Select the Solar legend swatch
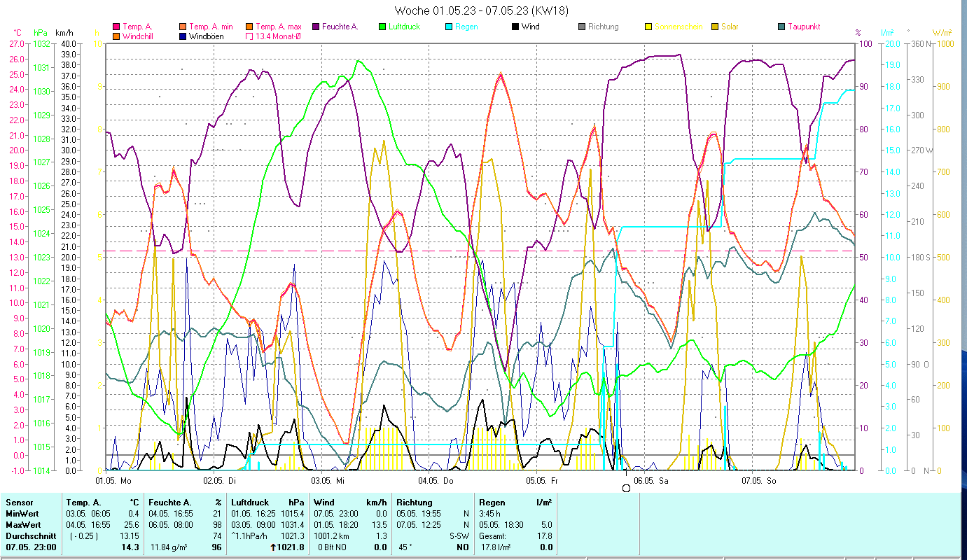Screen dimensions: 967x560 coord(715,27)
